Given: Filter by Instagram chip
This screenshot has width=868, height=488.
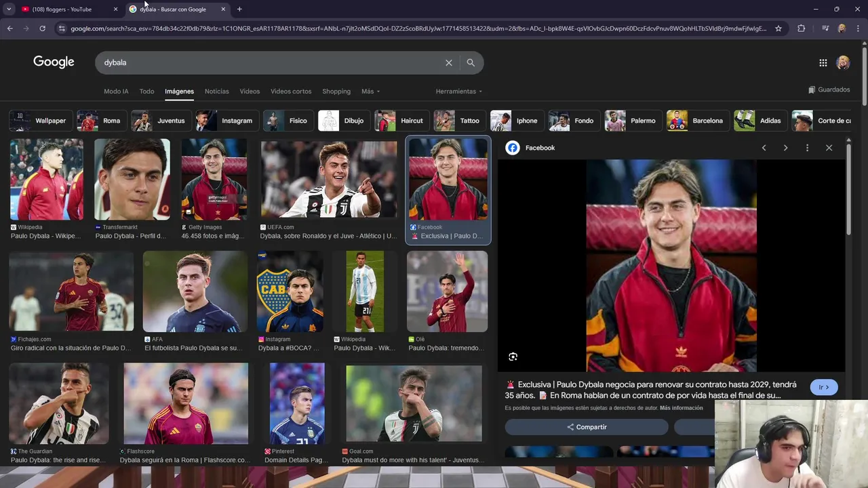Looking at the screenshot, I should 226,121.
